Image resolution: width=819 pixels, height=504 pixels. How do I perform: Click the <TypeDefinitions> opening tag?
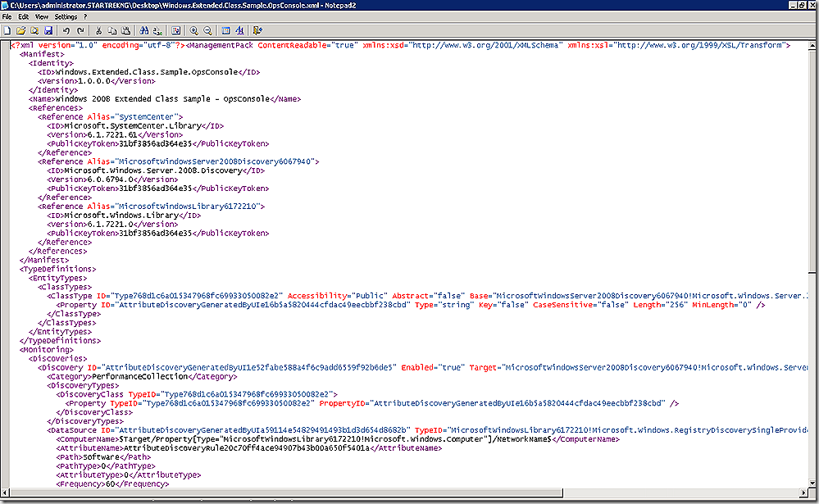pyautogui.click(x=57, y=269)
